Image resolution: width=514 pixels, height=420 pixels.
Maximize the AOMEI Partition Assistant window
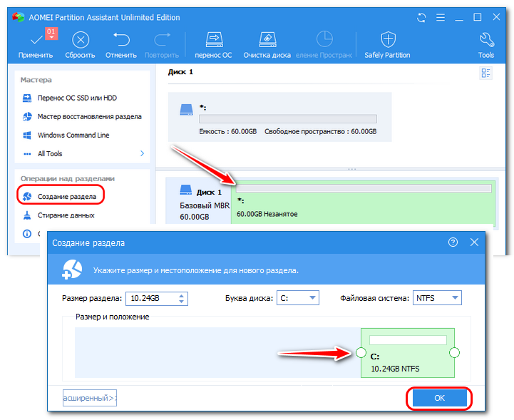pyautogui.click(x=478, y=17)
